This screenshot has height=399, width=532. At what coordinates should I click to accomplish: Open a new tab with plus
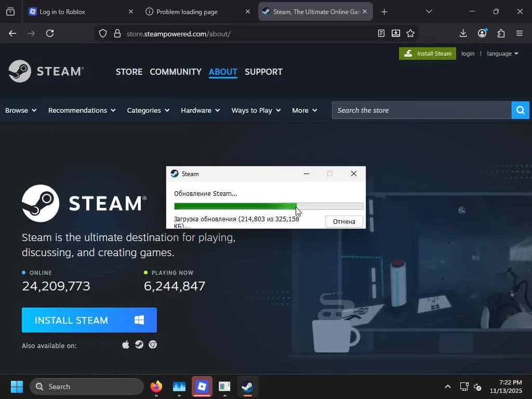point(384,12)
